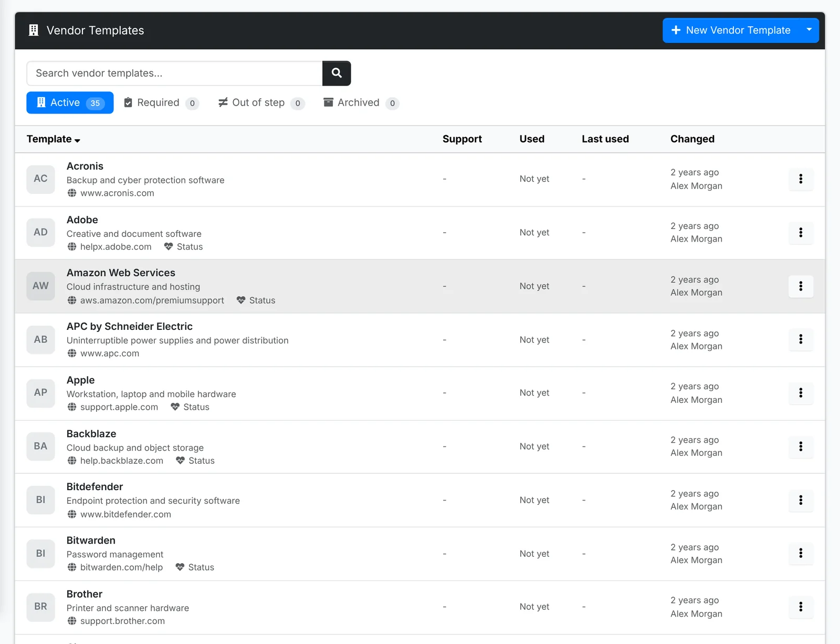Open actions menu for Backblaze row

point(801,446)
